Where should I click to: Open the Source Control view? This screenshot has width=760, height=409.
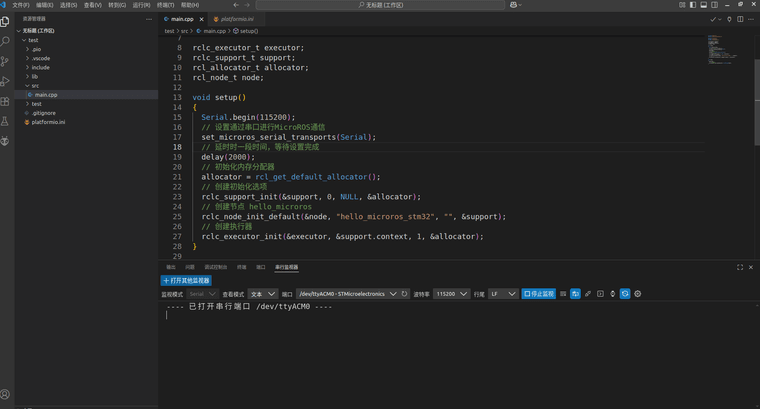5,62
